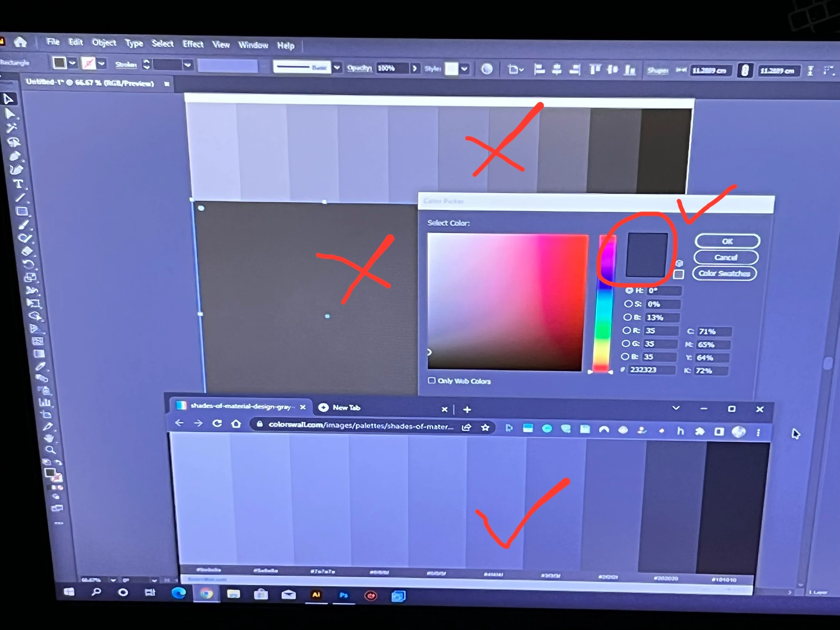Enable the Only Web Colors checkbox
The width and height of the screenshot is (840, 630).
[432, 381]
